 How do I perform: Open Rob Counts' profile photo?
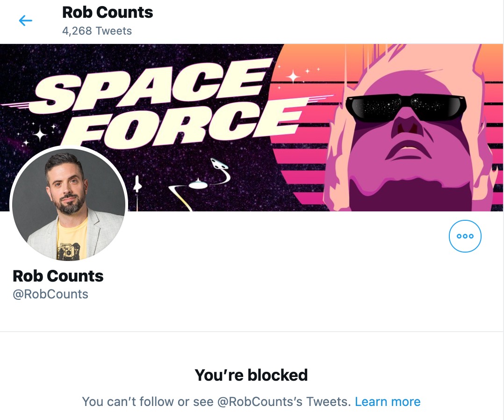click(69, 203)
